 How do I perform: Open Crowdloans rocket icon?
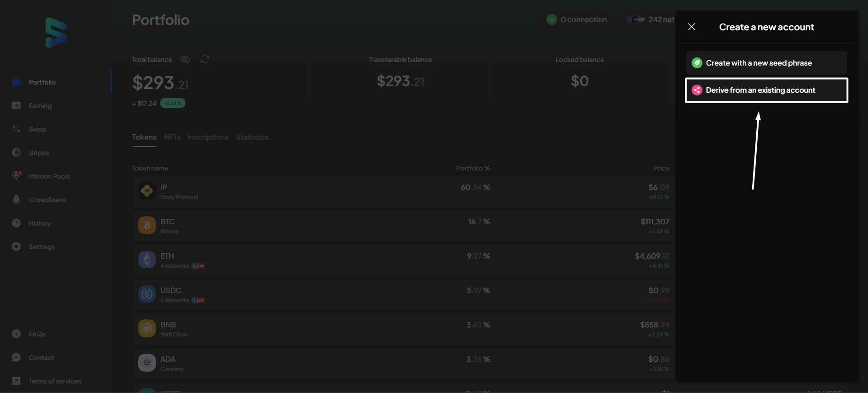17,200
